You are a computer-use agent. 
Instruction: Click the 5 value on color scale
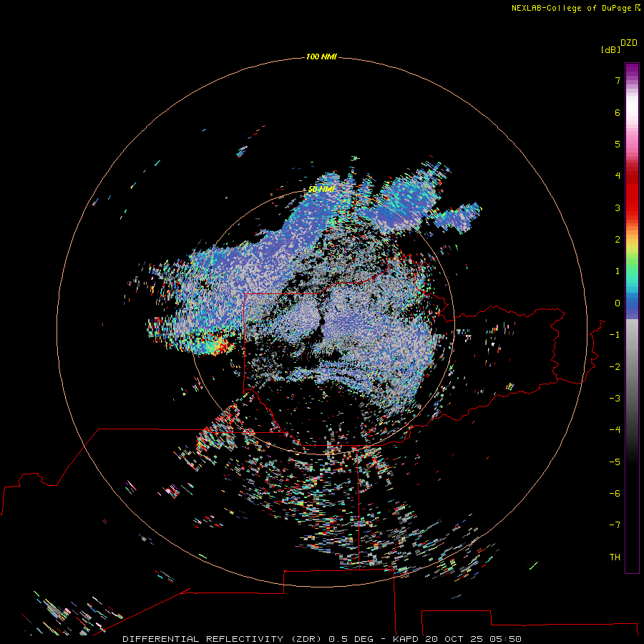[618, 144]
